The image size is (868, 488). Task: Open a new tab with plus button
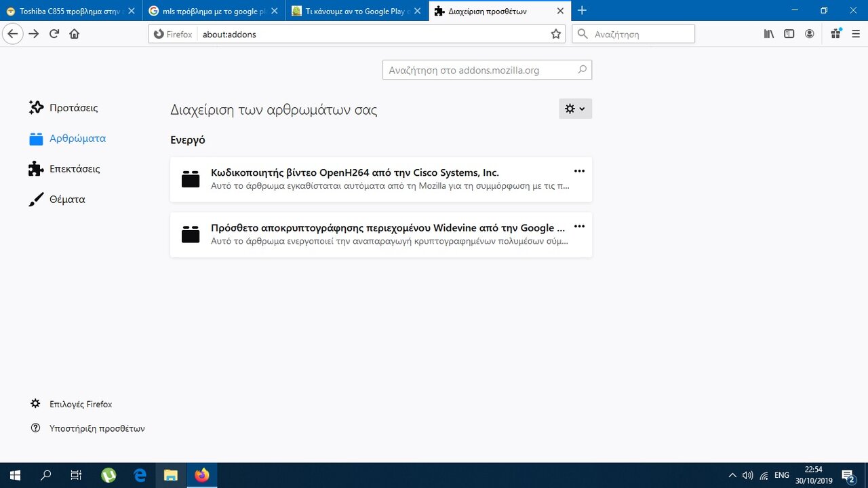(x=582, y=10)
